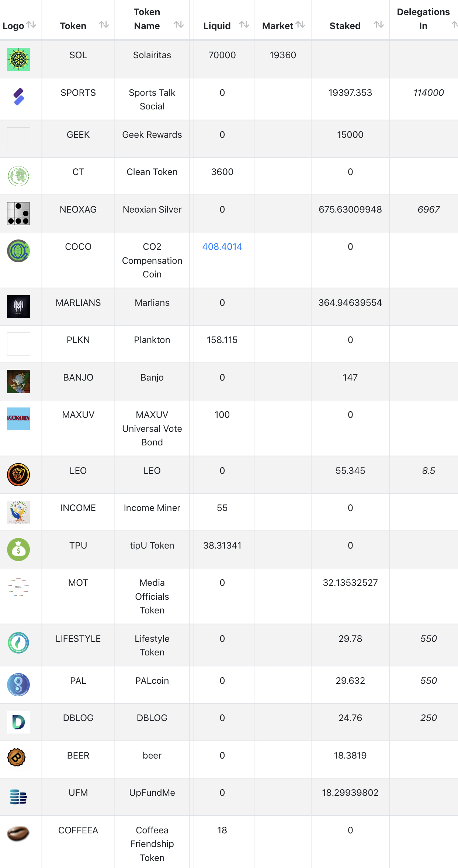Click the MAXUV token thumbnail
458x868 pixels.
point(18,419)
